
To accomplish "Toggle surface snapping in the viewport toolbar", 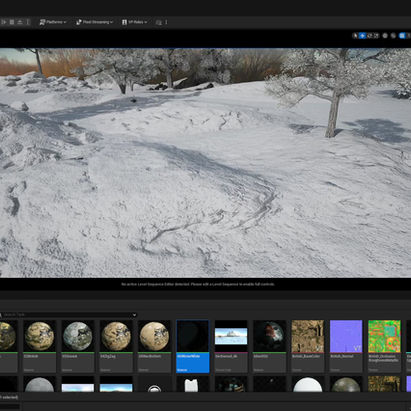I will pos(393,36).
